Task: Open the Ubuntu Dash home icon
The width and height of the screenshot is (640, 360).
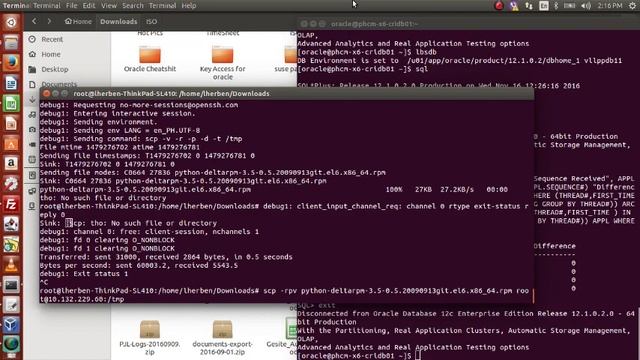Action: click(11, 22)
